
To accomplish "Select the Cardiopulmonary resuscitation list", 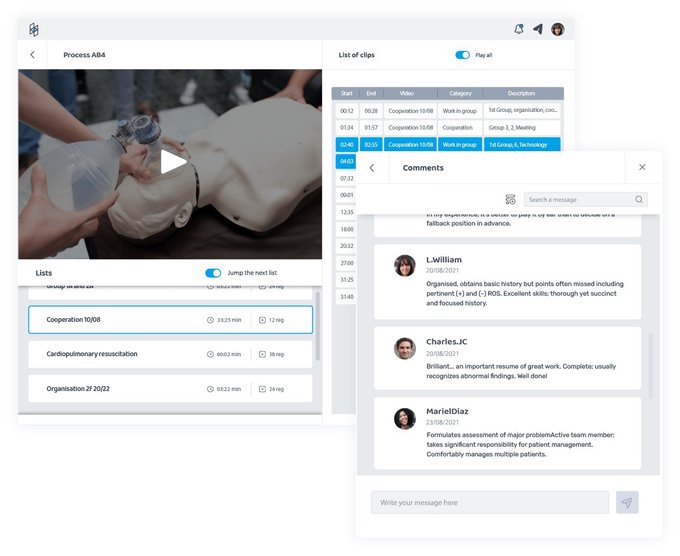I will coord(170,354).
